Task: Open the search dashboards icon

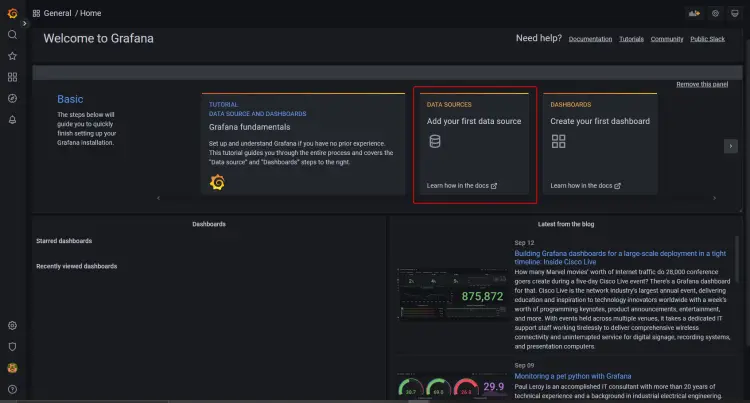Action: point(12,34)
